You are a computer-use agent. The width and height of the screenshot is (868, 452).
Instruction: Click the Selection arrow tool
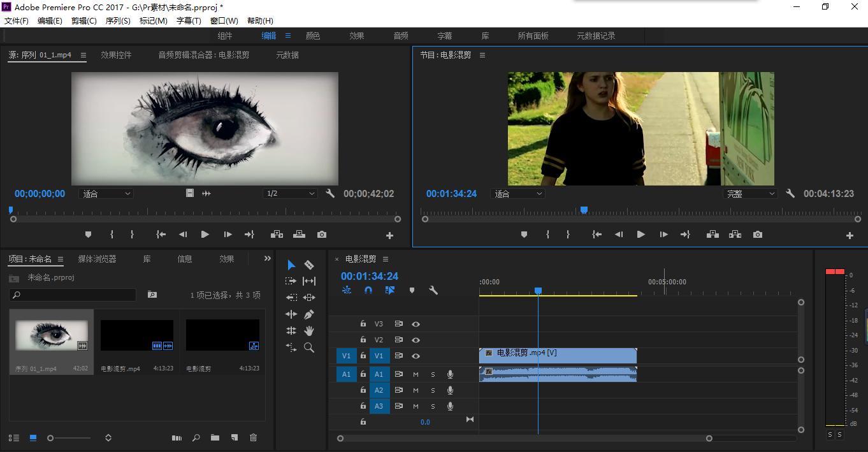point(291,265)
